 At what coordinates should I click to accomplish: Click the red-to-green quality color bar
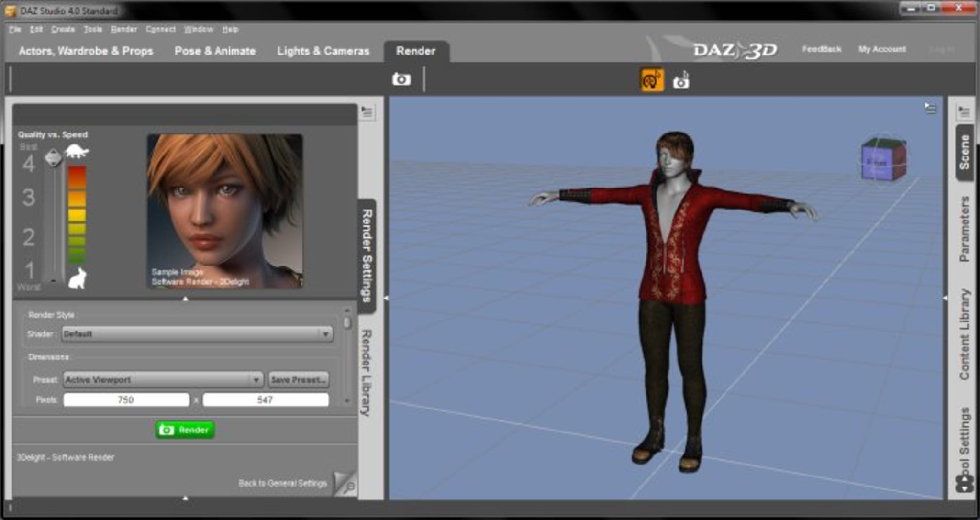tap(77, 214)
